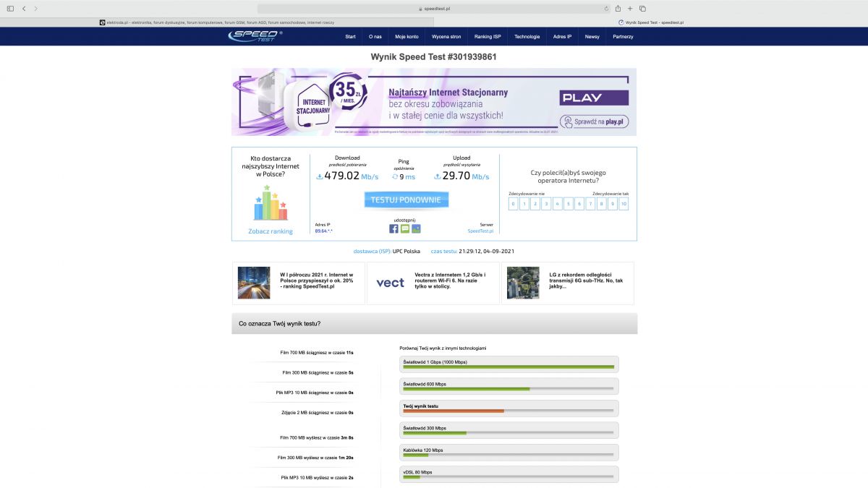The width and height of the screenshot is (868, 488).
Task: Switch to the elektroda.pl tab
Action: point(217,22)
